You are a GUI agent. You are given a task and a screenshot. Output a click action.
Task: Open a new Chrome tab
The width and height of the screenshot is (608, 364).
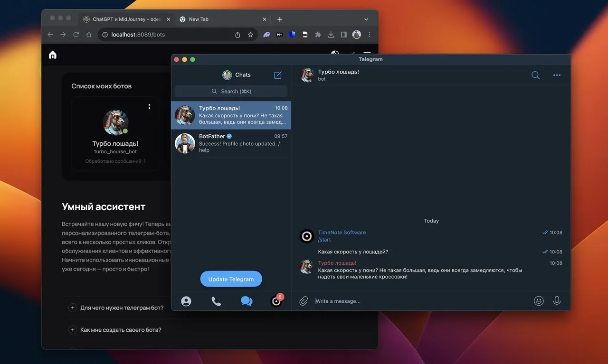pyautogui.click(x=280, y=19)
